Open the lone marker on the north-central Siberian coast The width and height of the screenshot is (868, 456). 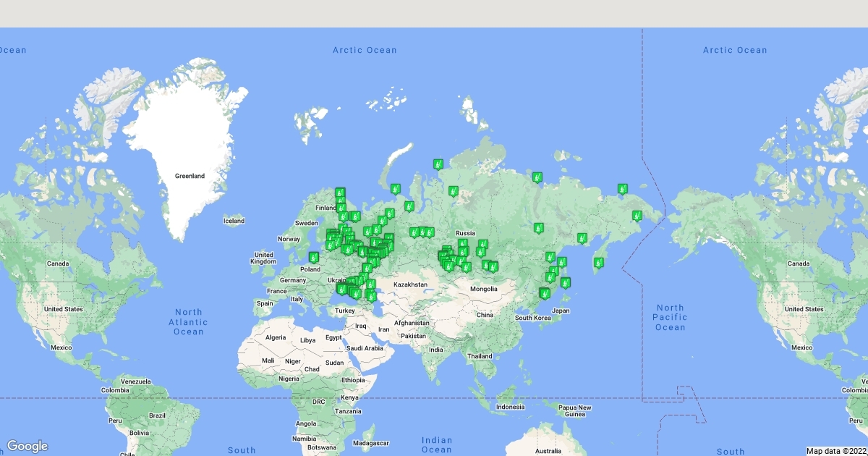[x=537, y=177]
